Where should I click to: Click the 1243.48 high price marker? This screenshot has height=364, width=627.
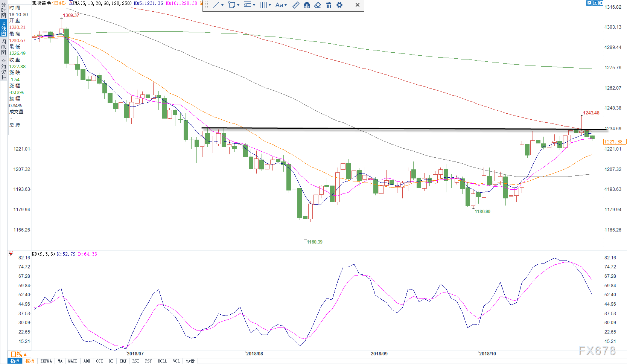[x=591, y=113]
